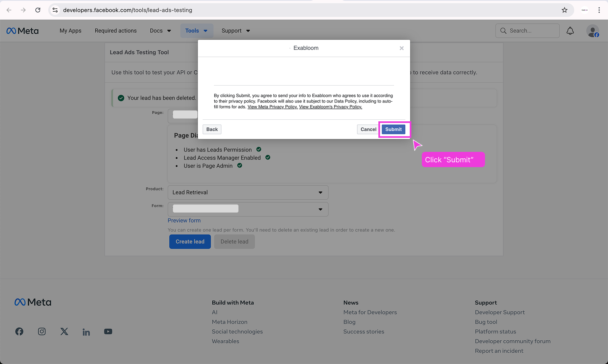Open Meta's X profile from the footer
This screenshot has height=364, width=608.
click(64, 331)
